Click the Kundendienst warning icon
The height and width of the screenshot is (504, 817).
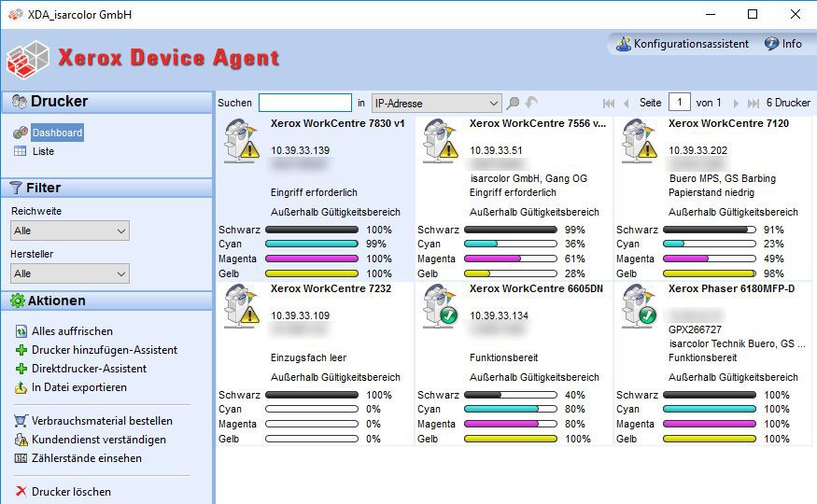21,440
